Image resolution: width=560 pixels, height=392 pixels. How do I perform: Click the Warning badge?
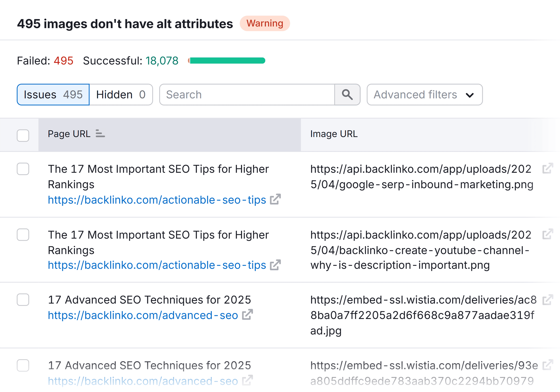pyautogui.click(x=265, y=24)
